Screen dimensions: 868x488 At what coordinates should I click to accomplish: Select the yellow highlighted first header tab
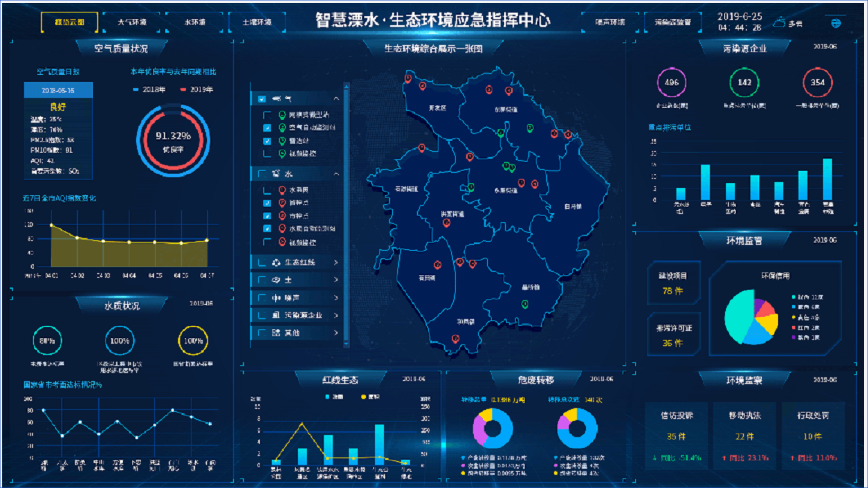tap(70, 22)
